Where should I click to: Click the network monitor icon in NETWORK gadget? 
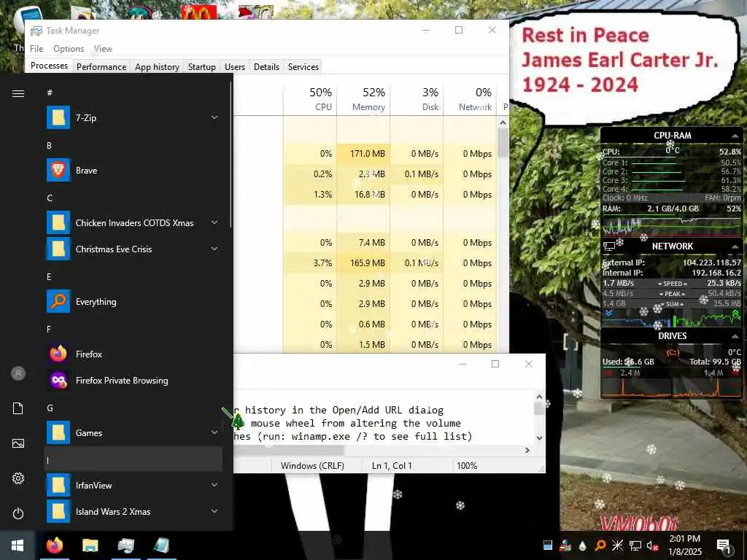click(x=609, y=246)
